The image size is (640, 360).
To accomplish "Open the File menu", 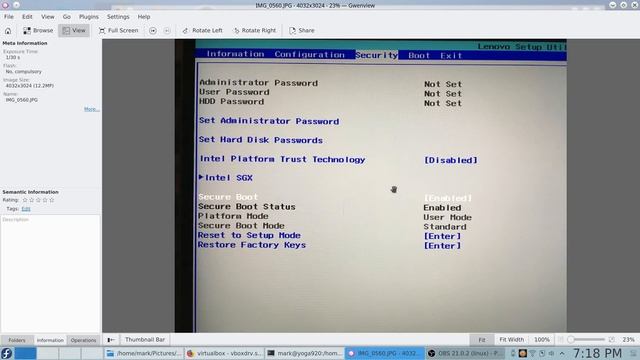I will click(x=9, y=17).
